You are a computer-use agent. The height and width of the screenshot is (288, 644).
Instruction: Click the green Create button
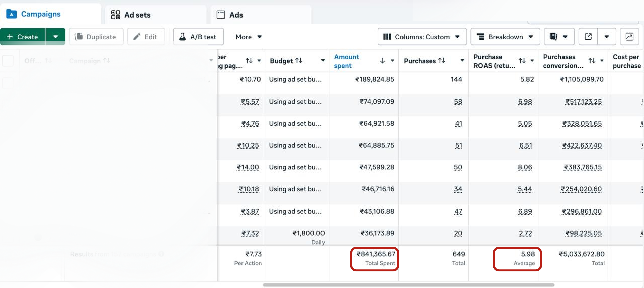click(23, 37)
